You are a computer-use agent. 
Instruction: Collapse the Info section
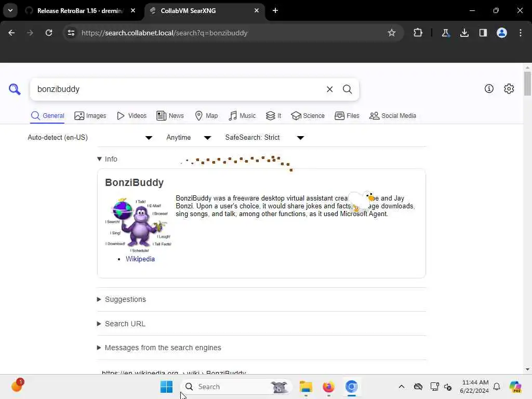tap(107, 159)
